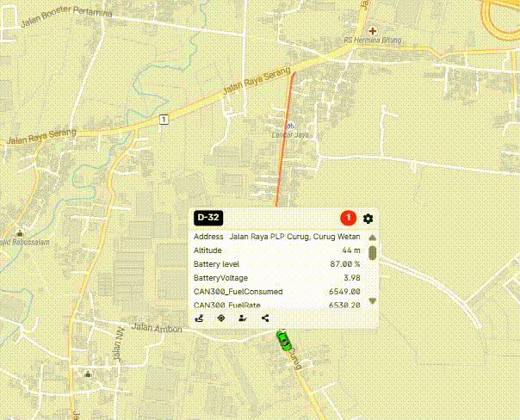Click the route 1 highway shield marker
This screenshot has height=420, width=520.
point(163,119)
